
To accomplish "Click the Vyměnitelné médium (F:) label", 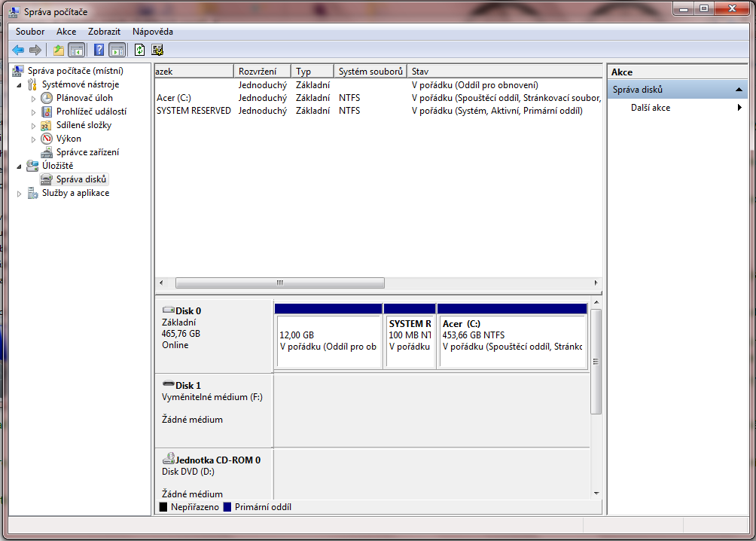I will (x=212, y=397).
